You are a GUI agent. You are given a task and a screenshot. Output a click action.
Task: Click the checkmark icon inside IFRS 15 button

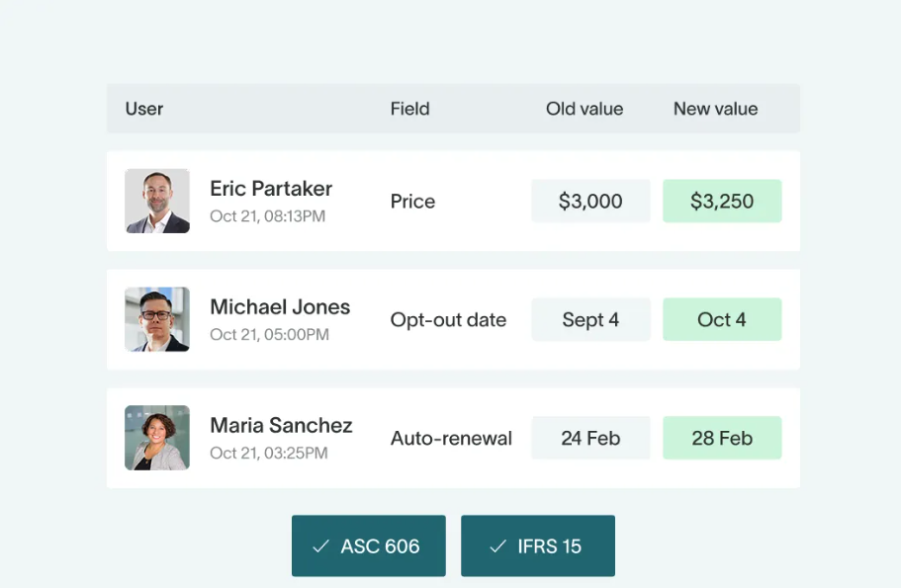(x=496, y=545)
